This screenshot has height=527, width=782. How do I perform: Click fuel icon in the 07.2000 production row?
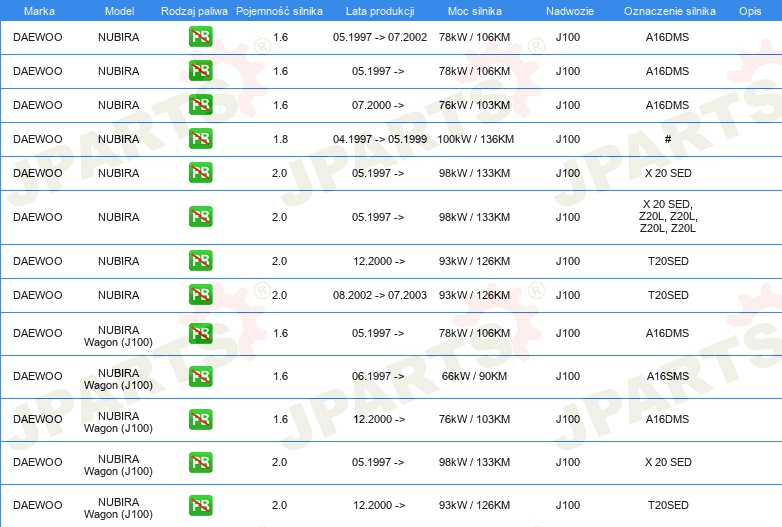[200, 105]
